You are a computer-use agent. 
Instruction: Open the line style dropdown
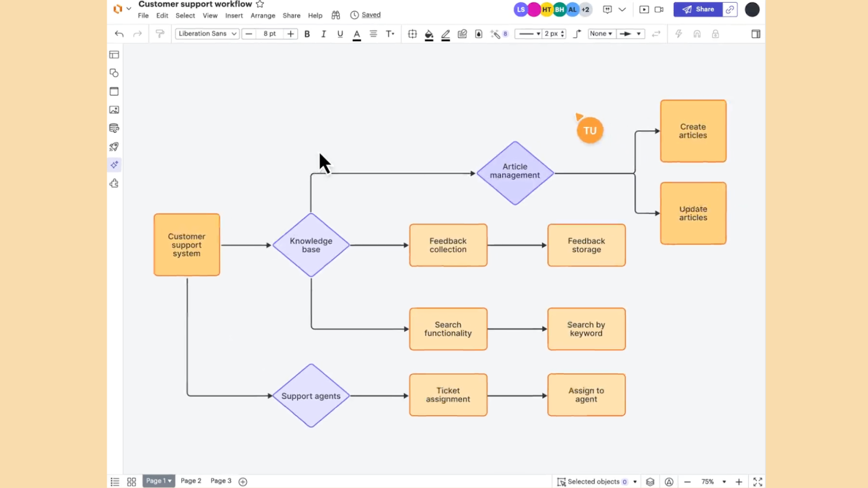[528, 34]
